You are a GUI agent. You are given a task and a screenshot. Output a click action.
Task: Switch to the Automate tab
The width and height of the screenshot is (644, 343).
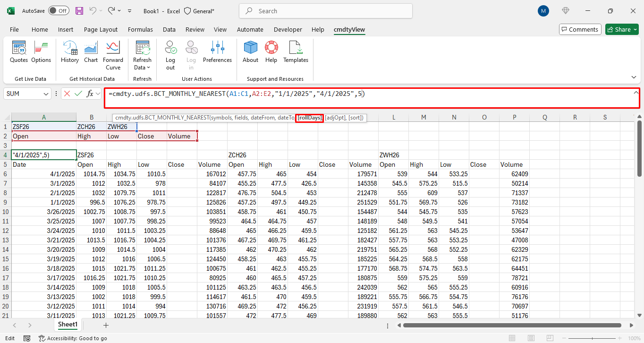(x=250, y=29)
